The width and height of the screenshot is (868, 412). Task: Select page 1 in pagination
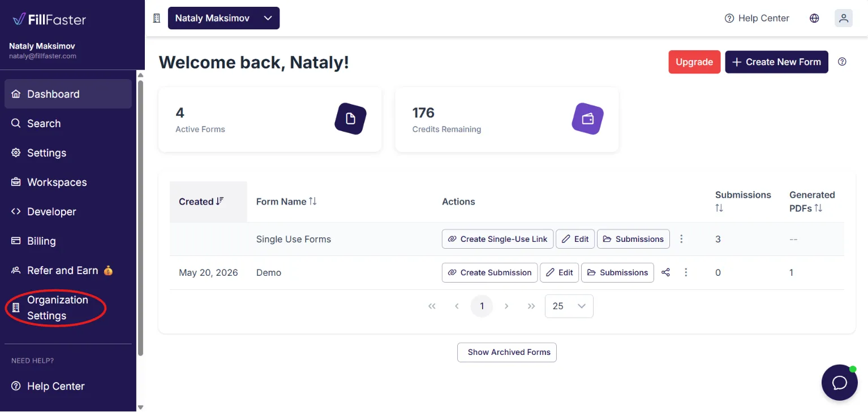click(x=482, y=306)
